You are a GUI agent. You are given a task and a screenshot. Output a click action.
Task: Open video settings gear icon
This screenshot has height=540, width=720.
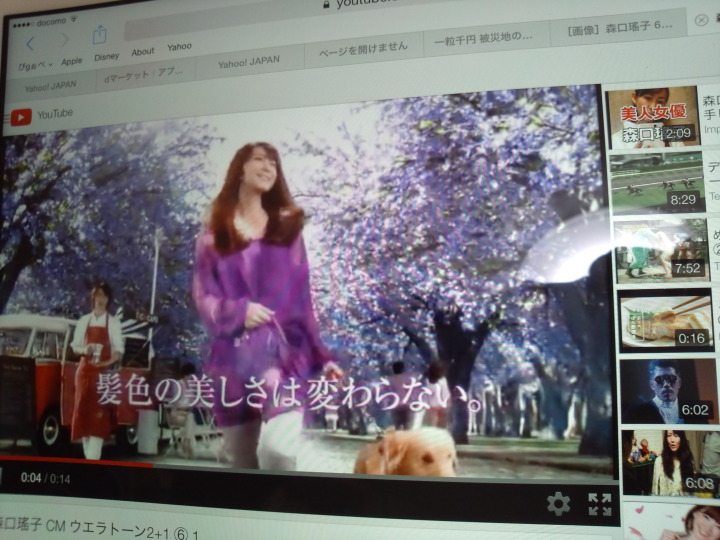point(558,504)
